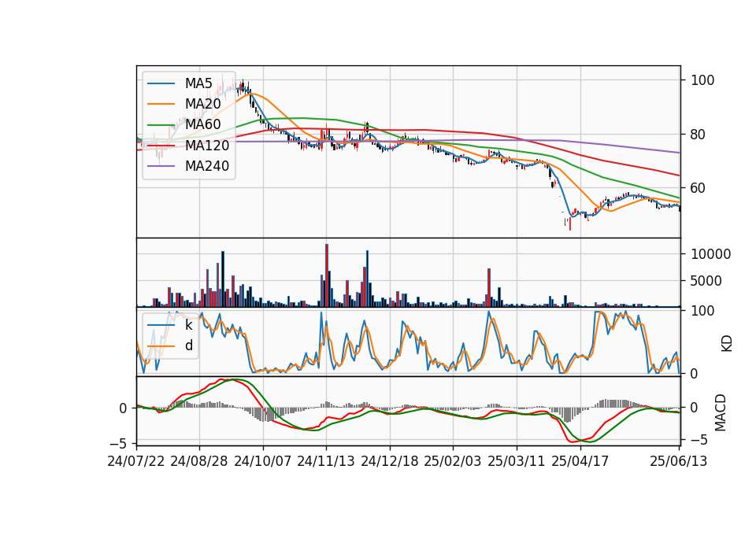Click the blue MA5 legend line swatch
The image size is (756, 543).
tap(161, 84)
